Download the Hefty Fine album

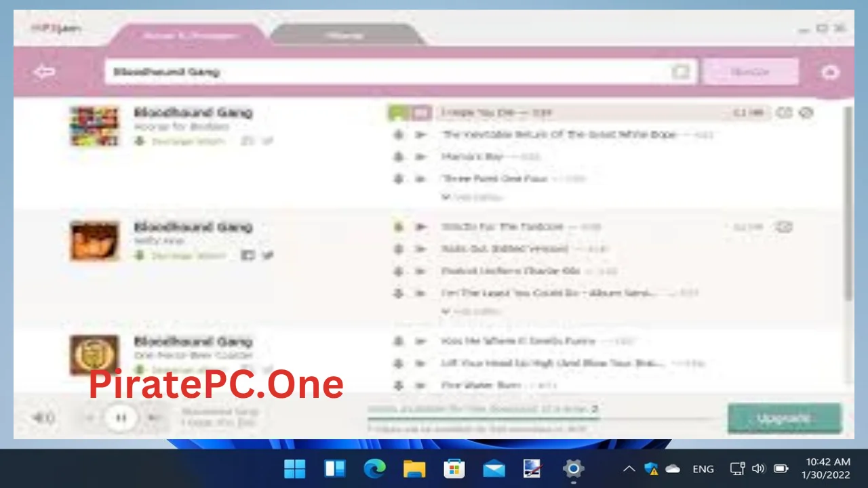click(x=180, y=256)
